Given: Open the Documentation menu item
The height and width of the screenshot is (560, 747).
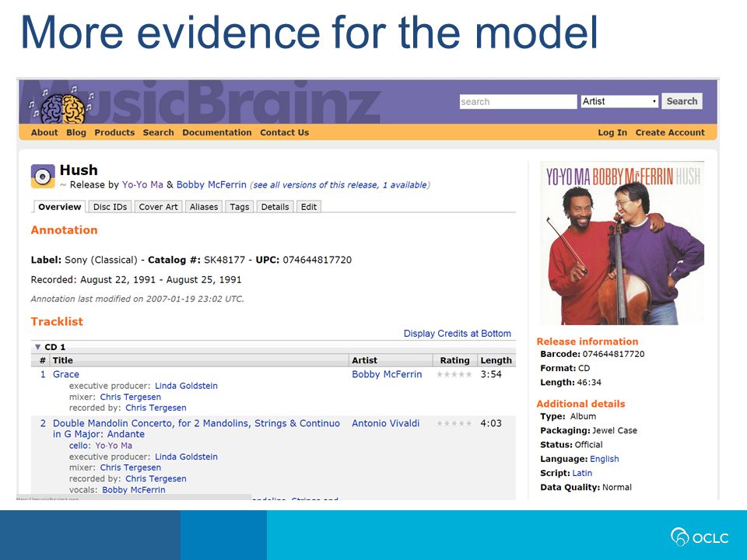Looking at the screenshot, I should click(x=217, y=132).
